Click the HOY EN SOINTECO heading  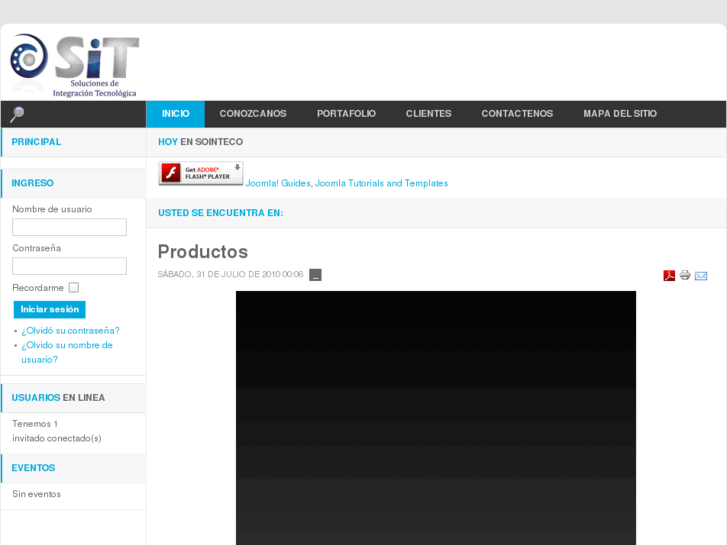(x=200, y=142)
